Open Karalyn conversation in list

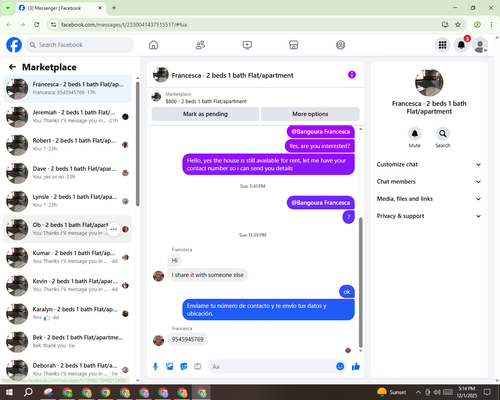point(67,314)
